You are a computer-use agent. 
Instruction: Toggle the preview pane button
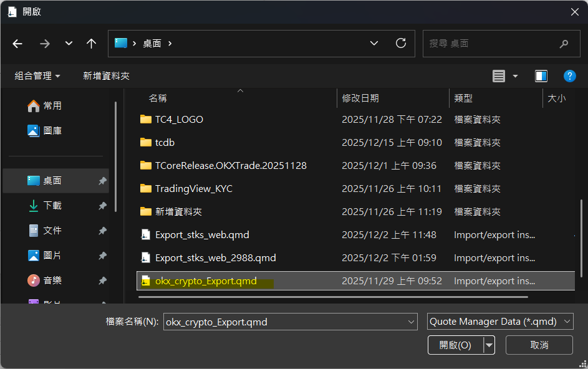(541, 76)
